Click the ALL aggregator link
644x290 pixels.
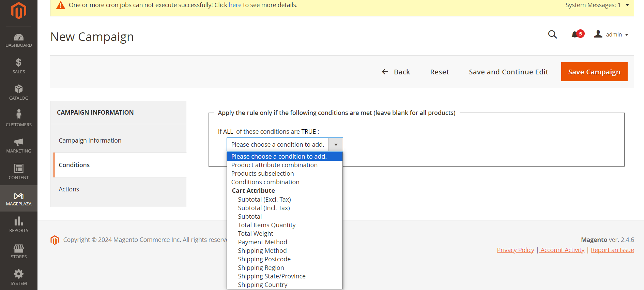[228, 132]
